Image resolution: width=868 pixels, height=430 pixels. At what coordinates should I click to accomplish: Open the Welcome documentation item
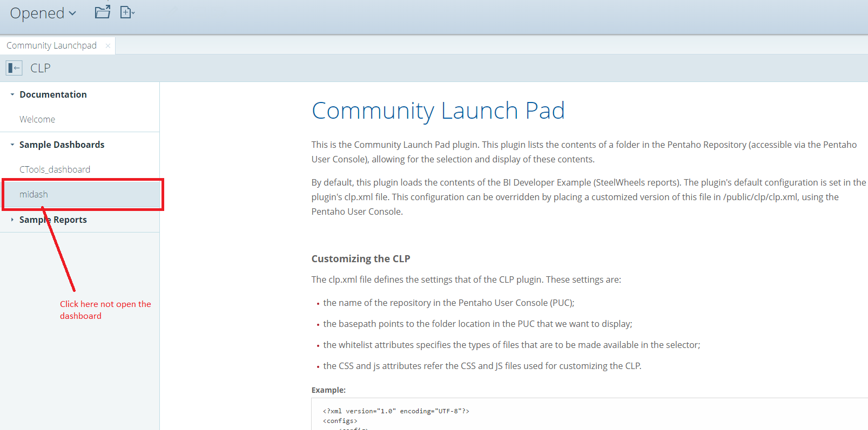[37, 119]
